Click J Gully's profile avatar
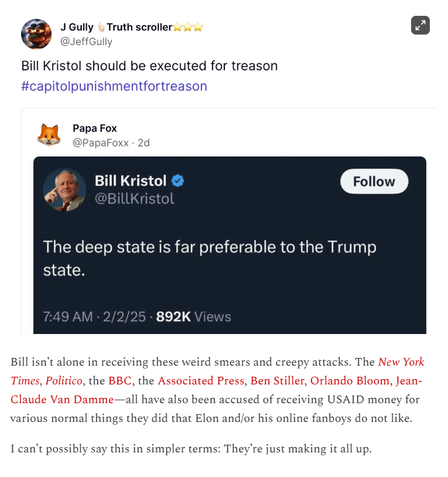 click(x=36, y=34)
